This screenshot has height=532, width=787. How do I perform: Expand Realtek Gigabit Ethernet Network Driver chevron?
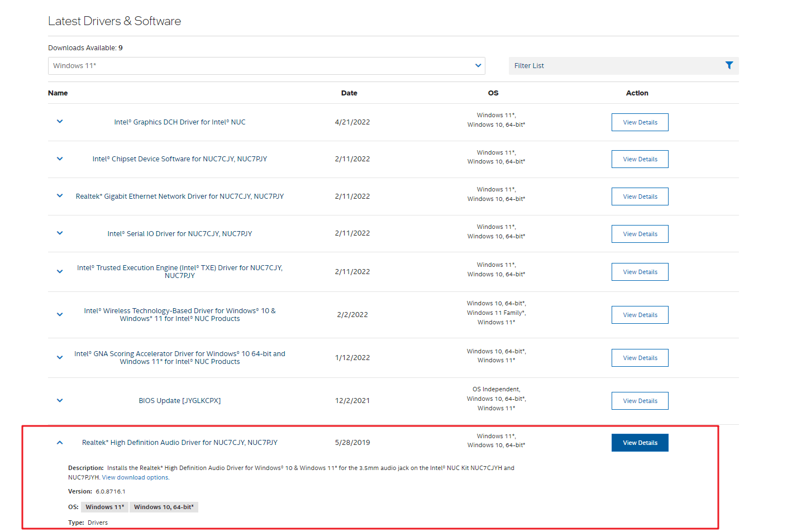tap(60, 195)
